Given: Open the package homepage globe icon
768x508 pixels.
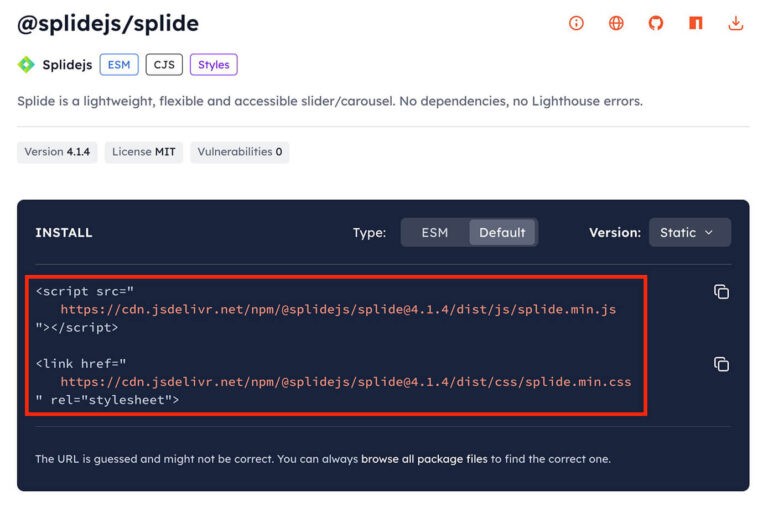Looking at the screenshot, I should 616,23.
